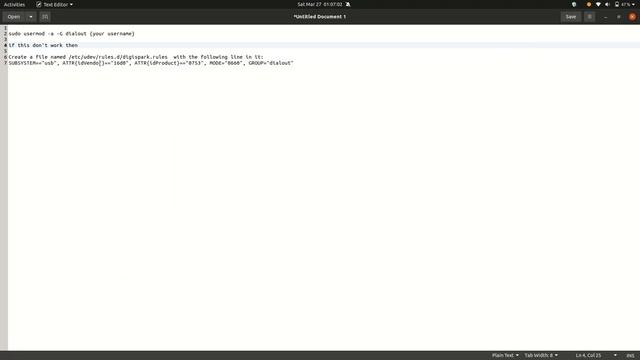Click the clock and date in top bar

pyautogui.click(x=320, y=4)
